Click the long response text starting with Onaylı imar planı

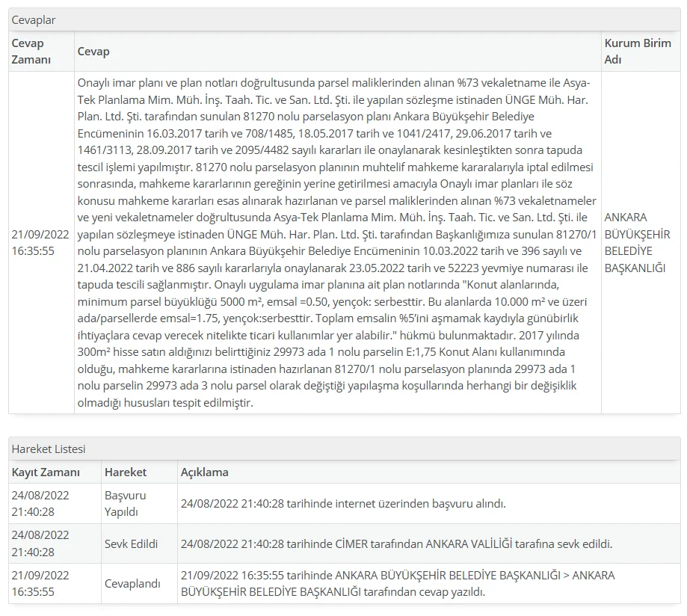(x=336, y=242)
